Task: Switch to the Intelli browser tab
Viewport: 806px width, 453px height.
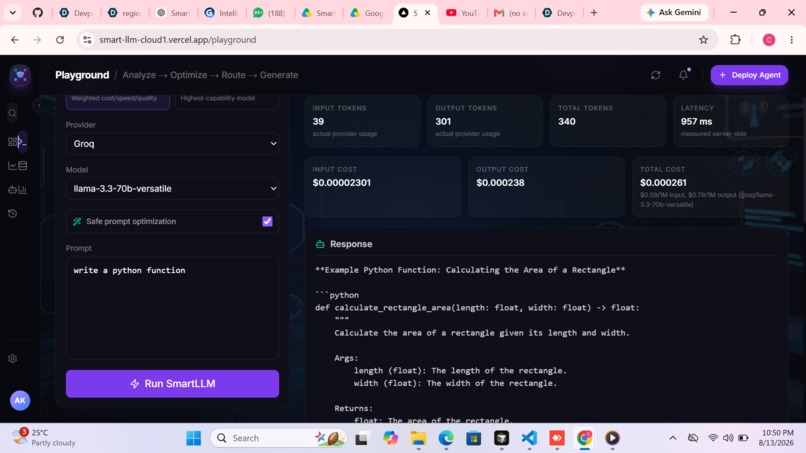Action: coord(222,13)
